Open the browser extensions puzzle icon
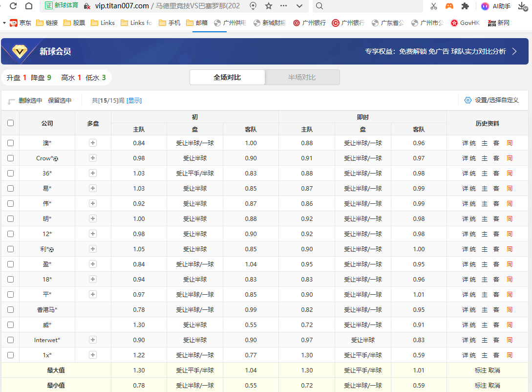The height and width of the screenshot is (392, 532). (465, 6)
